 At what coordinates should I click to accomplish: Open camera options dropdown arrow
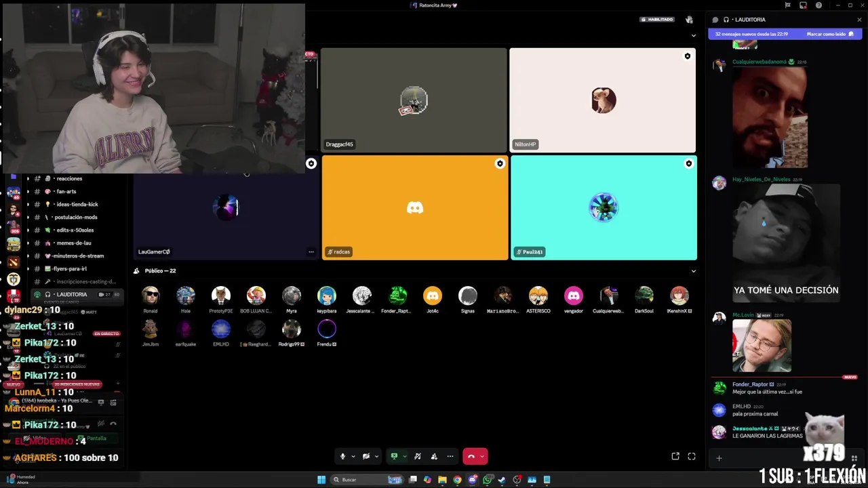click(x=376, y=456)
